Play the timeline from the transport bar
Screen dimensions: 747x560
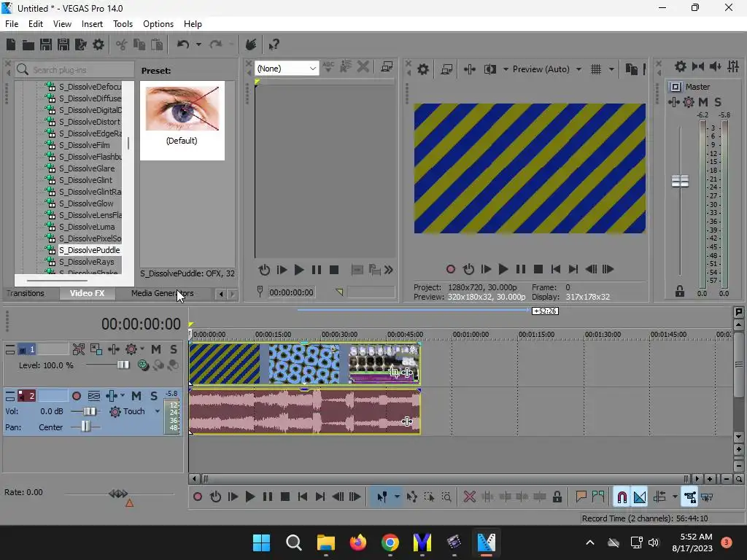coord(249,497)
